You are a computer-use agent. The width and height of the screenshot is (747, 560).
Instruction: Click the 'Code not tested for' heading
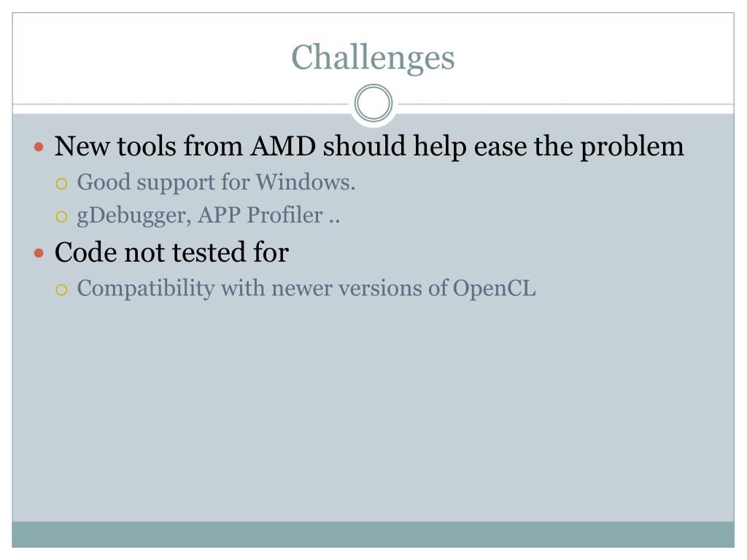tap(171, 252)
